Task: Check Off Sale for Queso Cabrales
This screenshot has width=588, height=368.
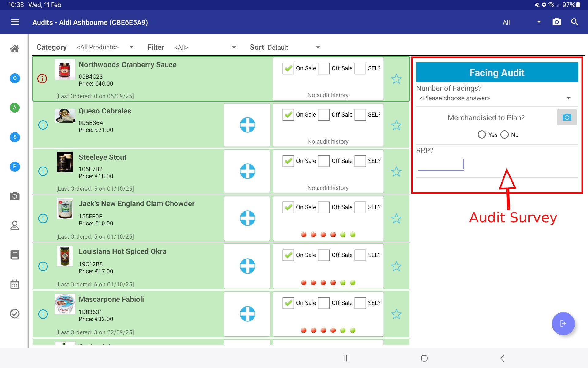Action: point(324,115)
